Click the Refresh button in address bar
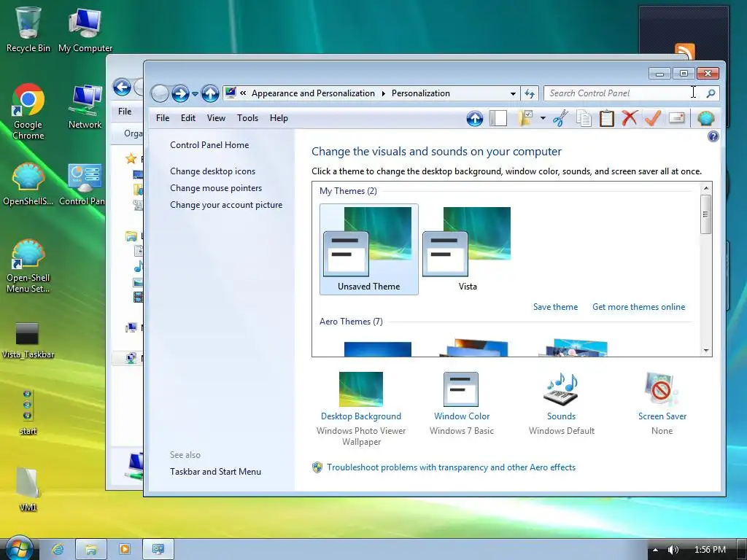 (530, 94)
